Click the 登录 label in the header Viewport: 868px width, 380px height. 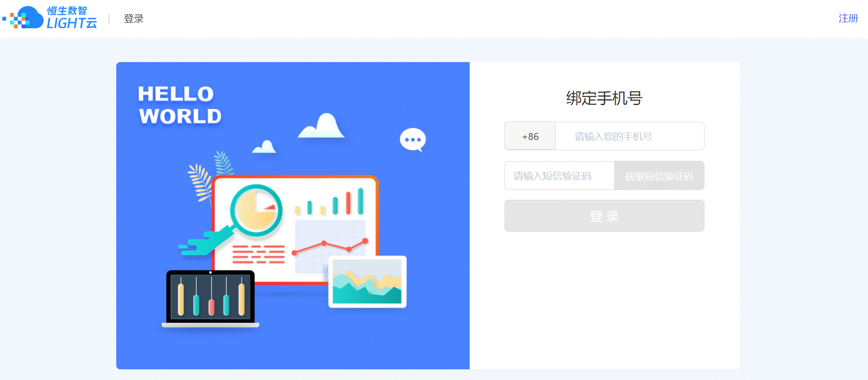point(134,19)
